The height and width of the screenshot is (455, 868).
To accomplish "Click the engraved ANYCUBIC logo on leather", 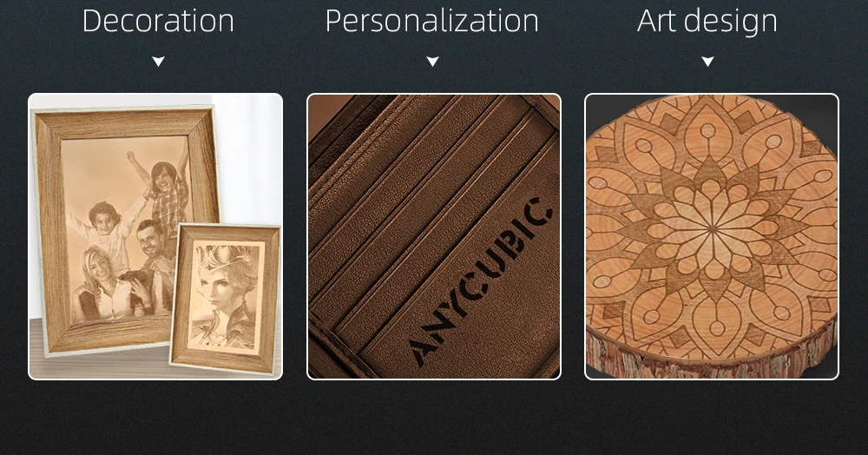I will pyautogui.click(x=480, y=282).
